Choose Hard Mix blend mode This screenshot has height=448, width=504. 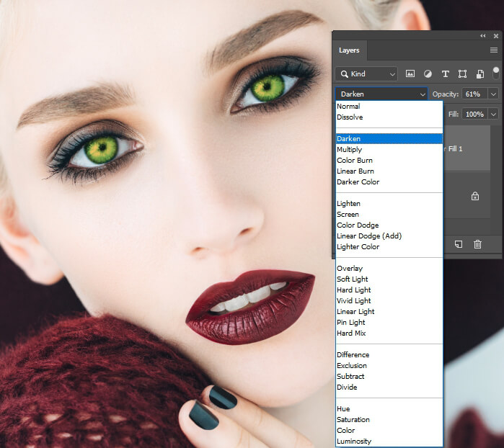pyautogui.click(x=389, y=333)
